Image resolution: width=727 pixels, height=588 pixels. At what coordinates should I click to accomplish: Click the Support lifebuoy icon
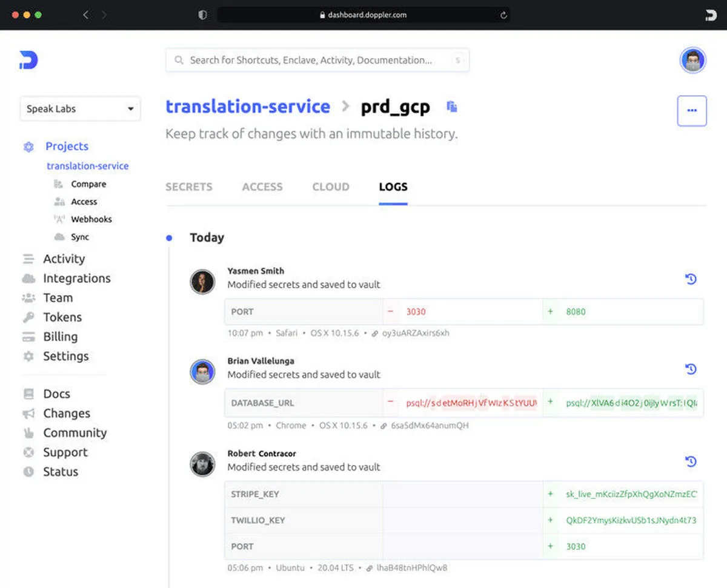click(28, 452)
